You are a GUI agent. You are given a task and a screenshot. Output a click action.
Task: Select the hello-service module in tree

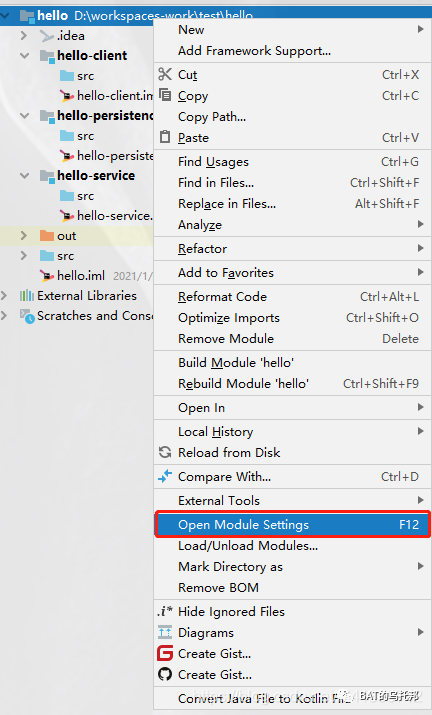tap(96, 176)
